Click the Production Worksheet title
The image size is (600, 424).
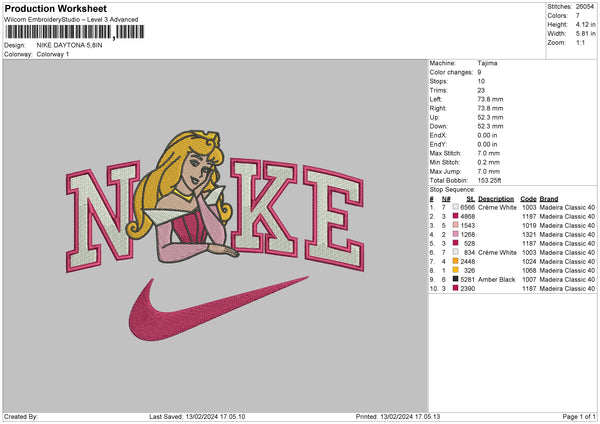click(x=55, y=8)
